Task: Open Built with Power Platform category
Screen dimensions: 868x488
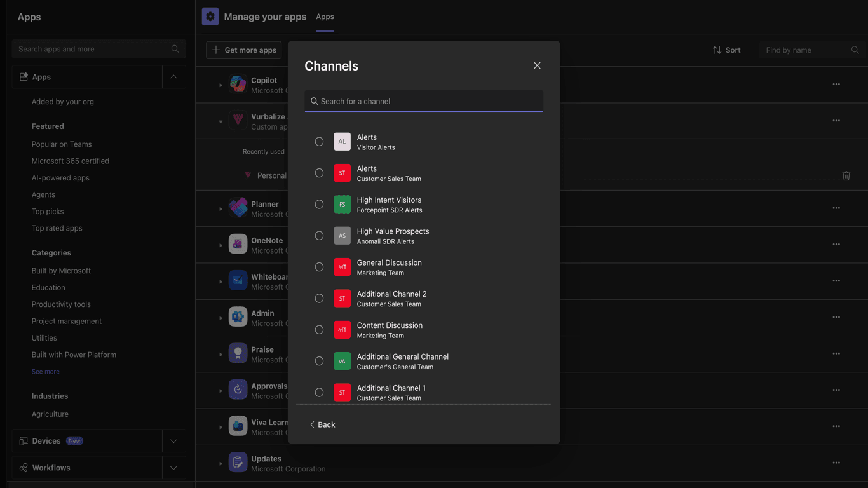Action: coord(74,355)
